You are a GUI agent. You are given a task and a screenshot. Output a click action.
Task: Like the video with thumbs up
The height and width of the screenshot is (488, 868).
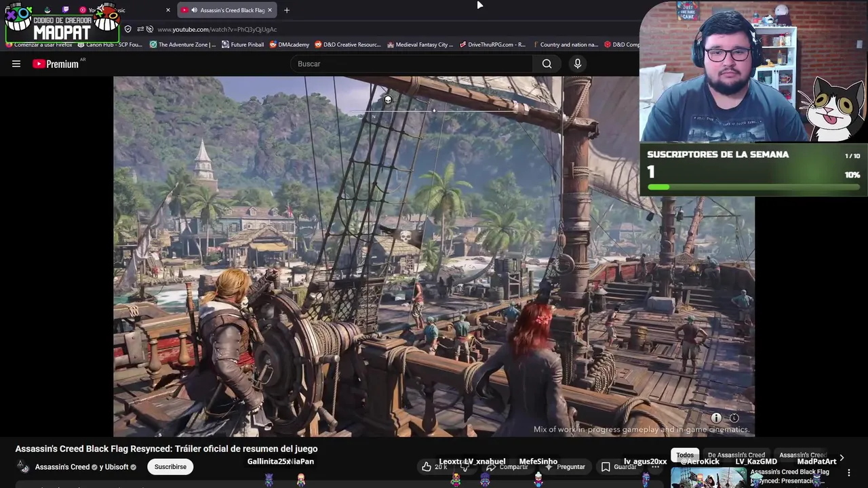(434, 466)
